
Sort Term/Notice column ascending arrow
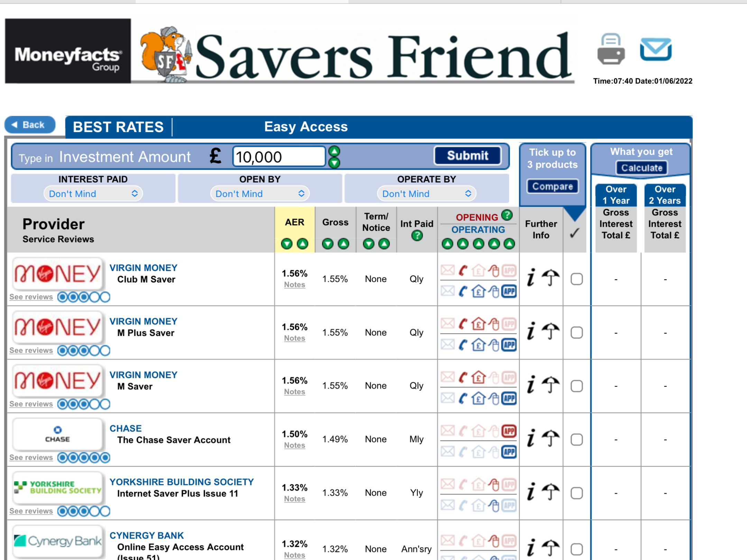pos(384,244)
